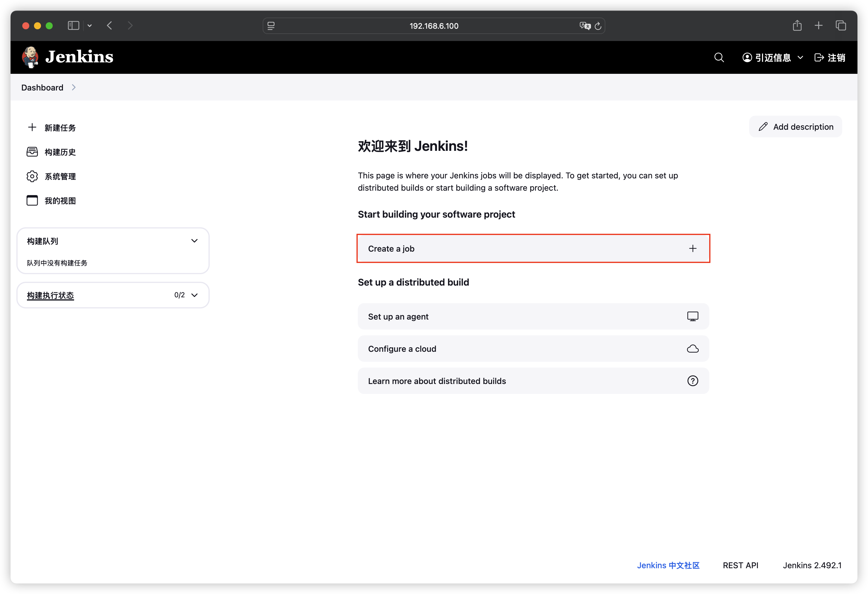Screen dimensions: 868x594
Task: Click the cloud icon in Configure a cloud
Action: click(693, 349)
